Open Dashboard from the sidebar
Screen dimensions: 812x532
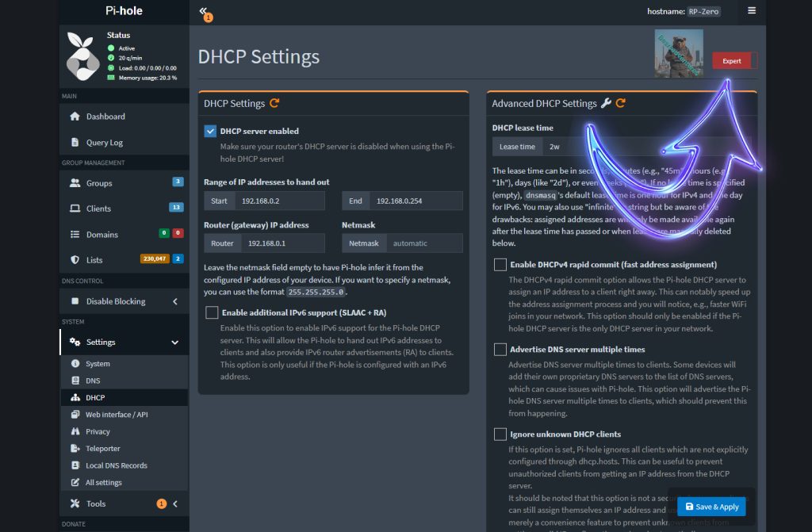tap(124, 117)
